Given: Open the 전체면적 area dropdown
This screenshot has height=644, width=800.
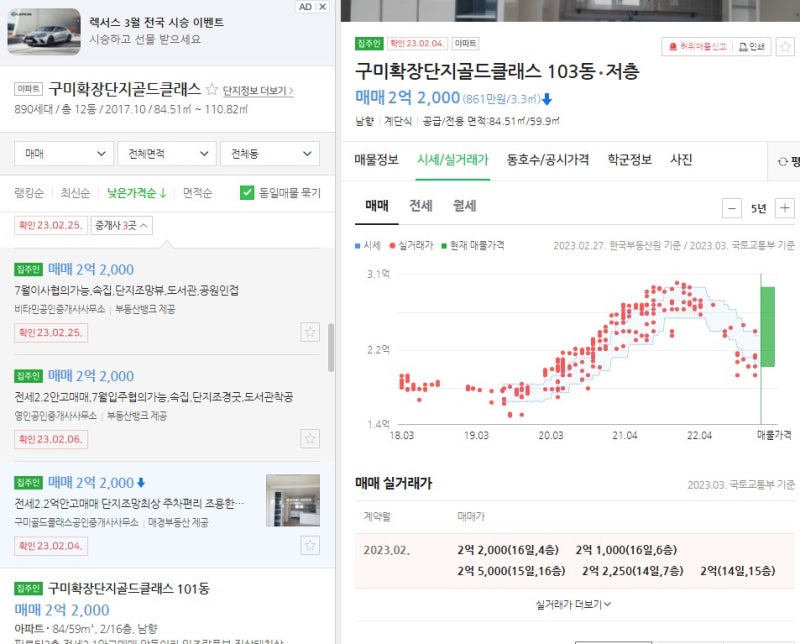Looking at the screenshot, I should pos(167,154).
